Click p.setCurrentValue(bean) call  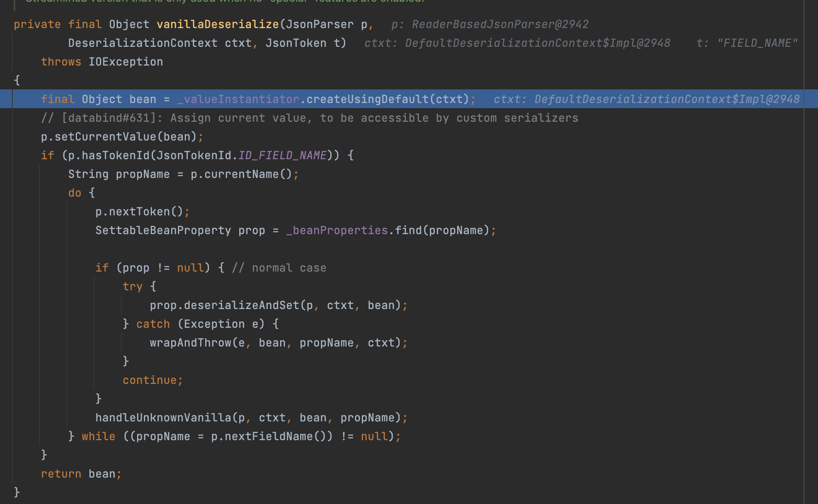[119, 137]
